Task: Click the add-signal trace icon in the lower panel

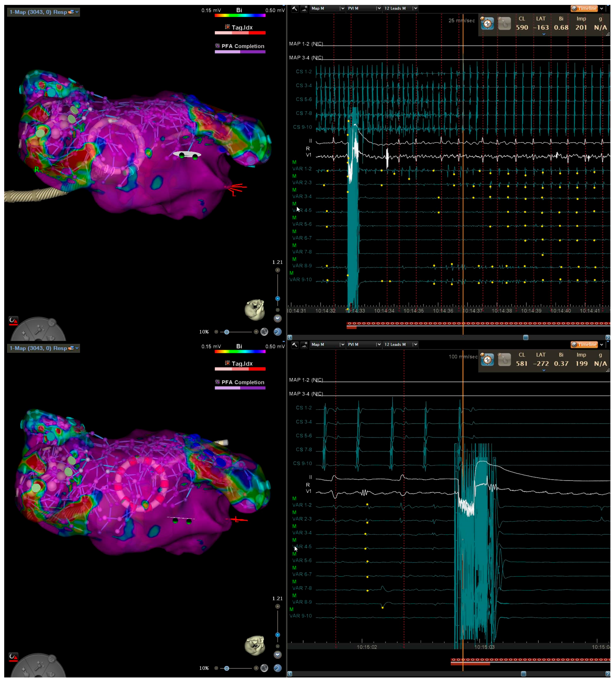Action: click(x=304, y=345)
